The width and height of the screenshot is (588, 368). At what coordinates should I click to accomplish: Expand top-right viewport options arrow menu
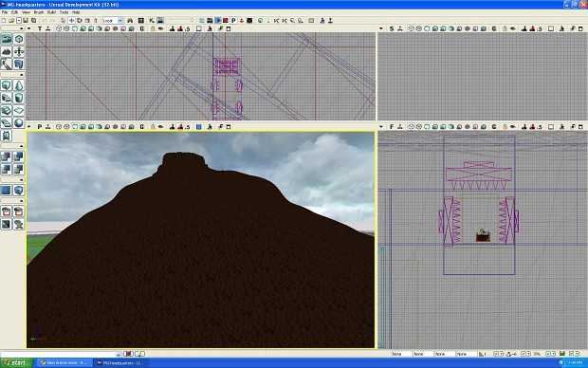point(381,28)
